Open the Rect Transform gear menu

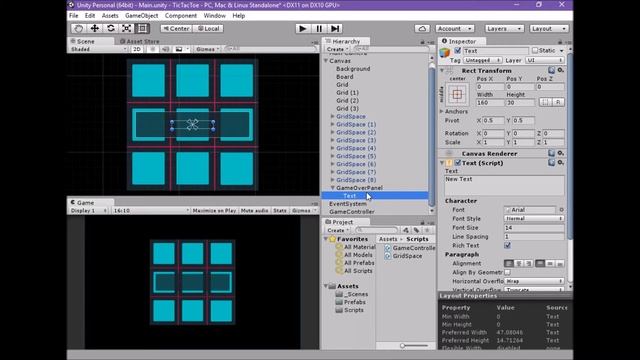[561, 70]
